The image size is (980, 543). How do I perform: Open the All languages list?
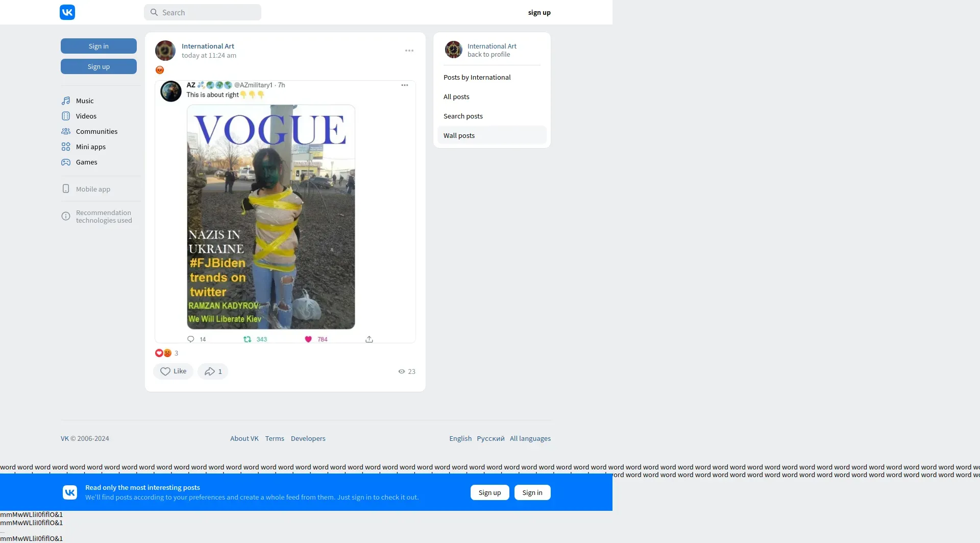530,438
